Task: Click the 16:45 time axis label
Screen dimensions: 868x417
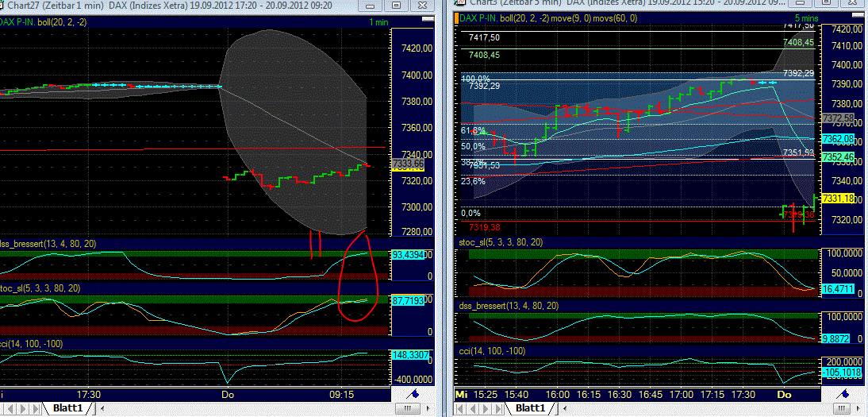Action: coord(651,394)
